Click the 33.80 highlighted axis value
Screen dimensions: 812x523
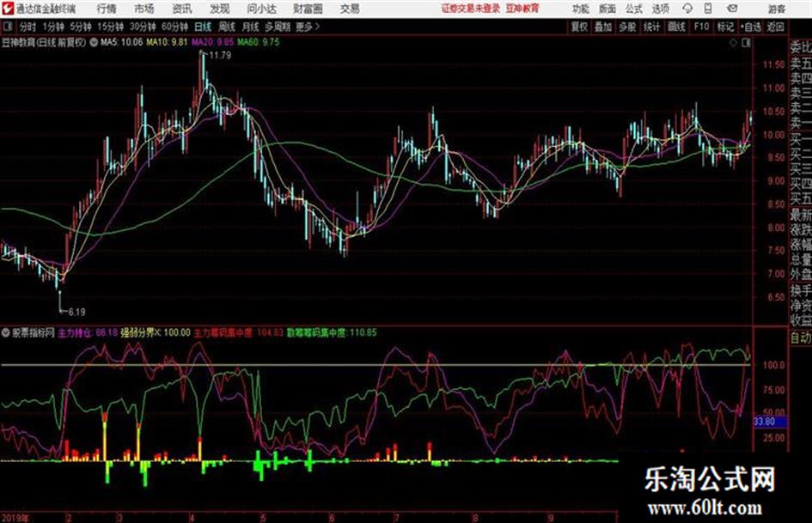(770, 422)
